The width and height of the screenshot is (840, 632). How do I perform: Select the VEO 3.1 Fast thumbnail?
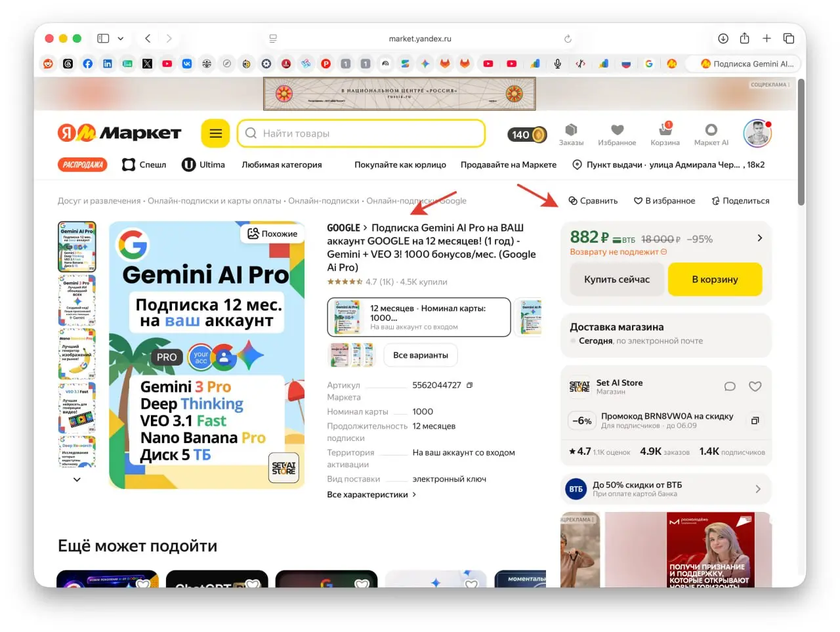pos(77,408)
